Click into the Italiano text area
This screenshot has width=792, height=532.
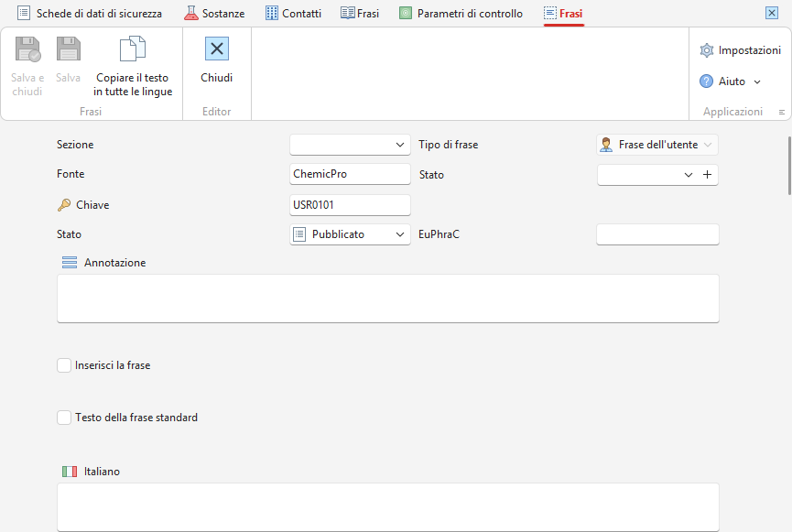point(388,506)
